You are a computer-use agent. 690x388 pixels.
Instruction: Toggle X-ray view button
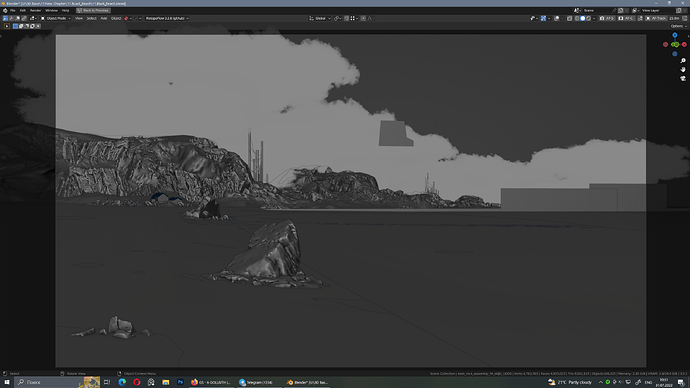569,18
